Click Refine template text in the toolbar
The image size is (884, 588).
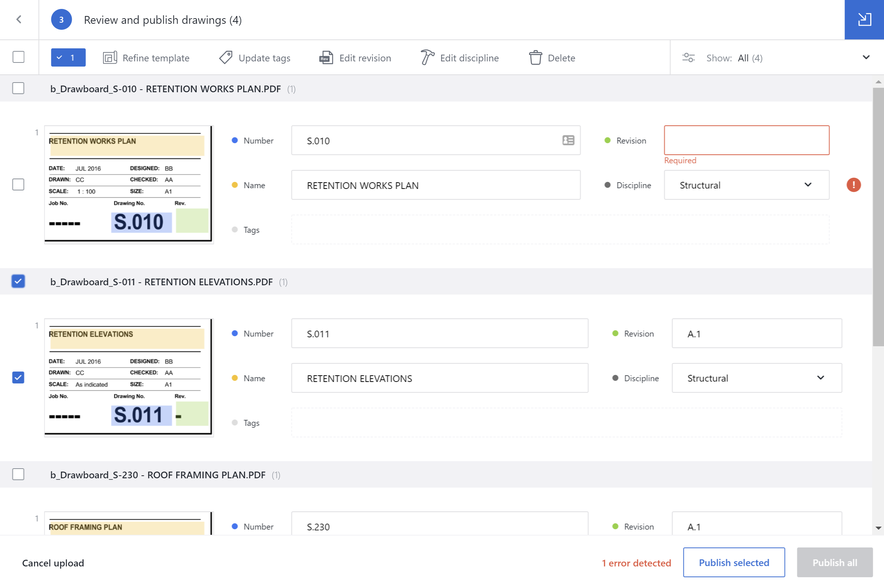tap(156, 58)
